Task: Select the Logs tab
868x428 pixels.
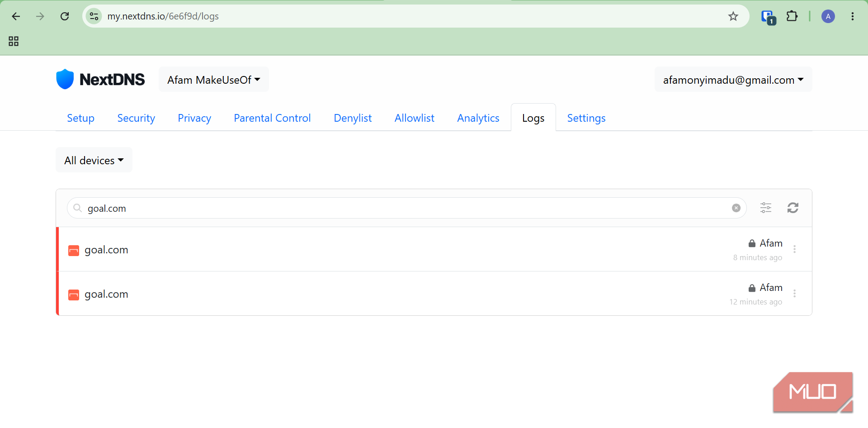Action: point(533,118)
